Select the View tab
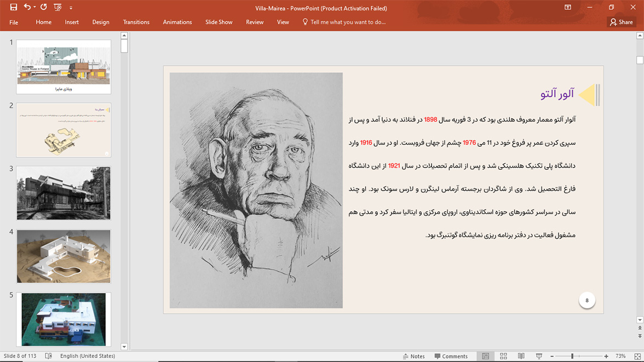 283,22
